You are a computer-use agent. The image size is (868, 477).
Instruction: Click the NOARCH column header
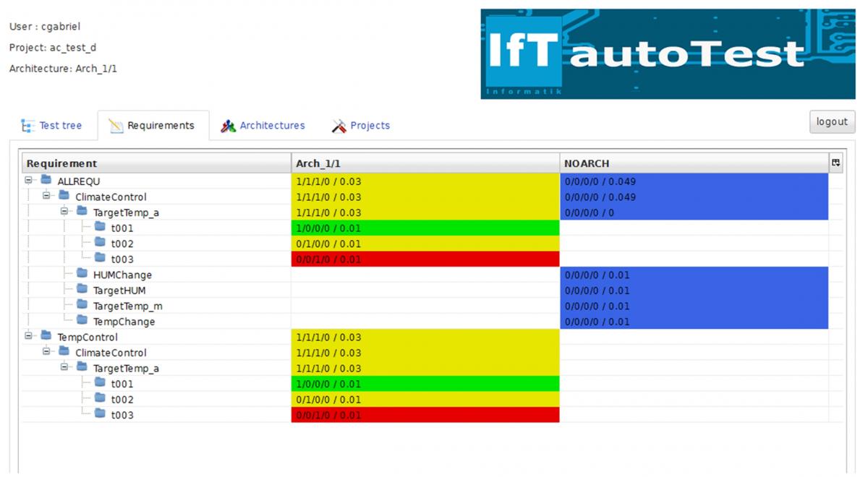click(x=586, y=164)
